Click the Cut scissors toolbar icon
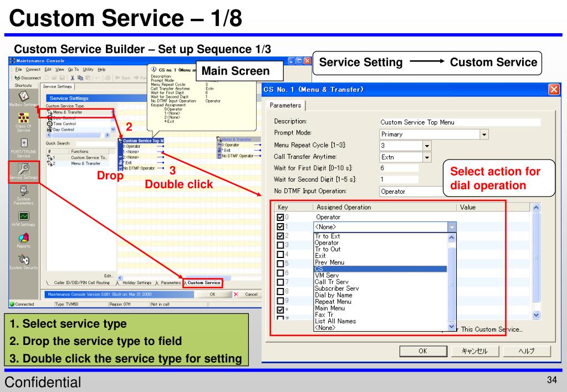Viewport: 567px width, 392px height. click(72, 78)
